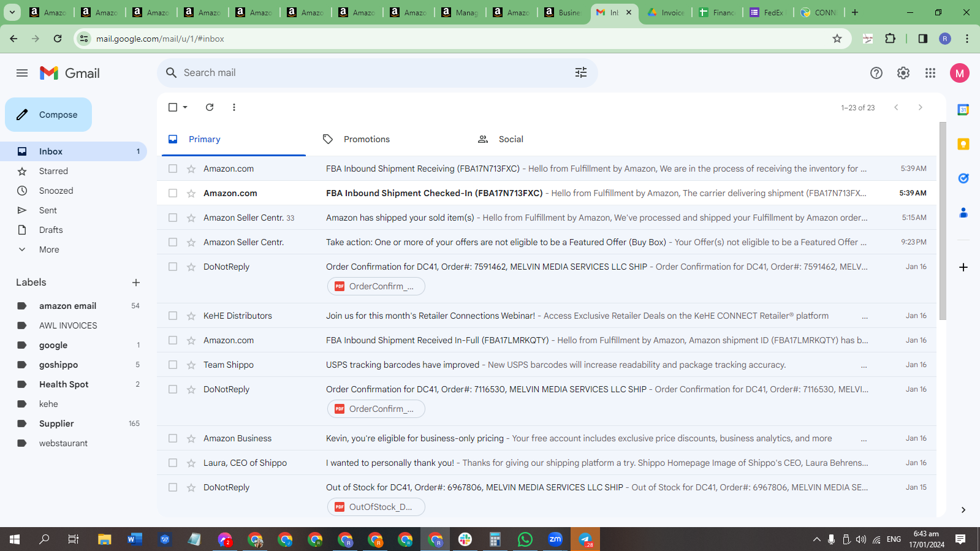
Task: Select the Order 7591462 confirmation email checkbox
Action: [x=173, y=267]
